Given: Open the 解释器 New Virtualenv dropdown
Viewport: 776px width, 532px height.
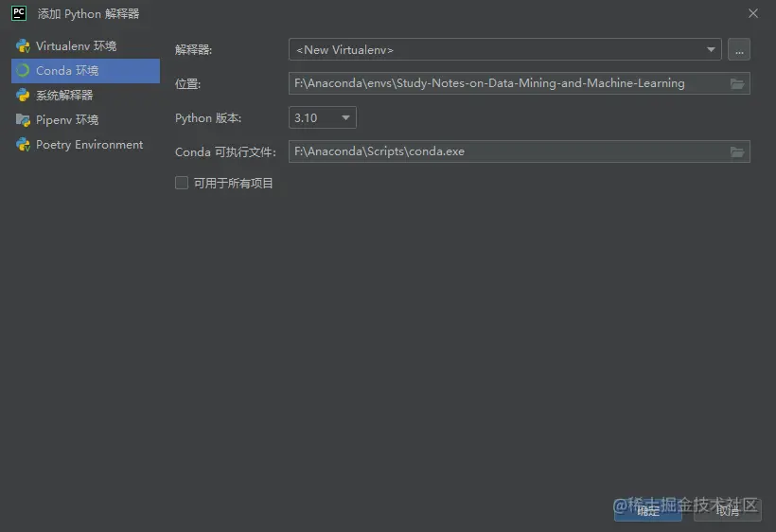Looking at the screenshot, I should (x=504, y=49).
